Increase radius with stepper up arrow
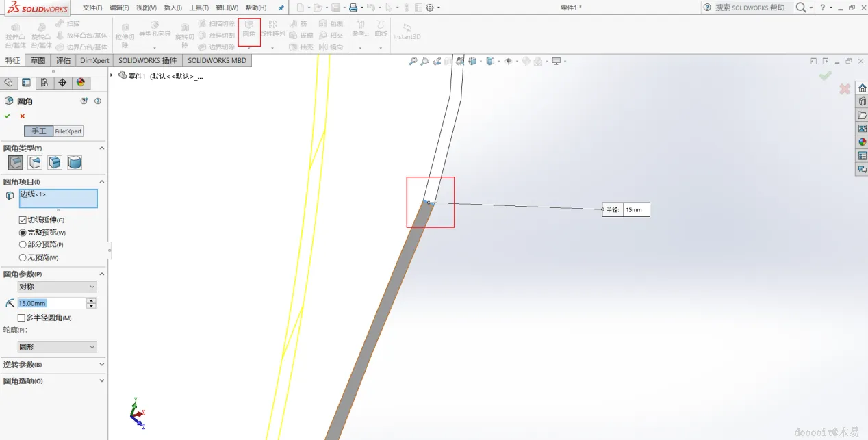 click(x=92, y=300)
